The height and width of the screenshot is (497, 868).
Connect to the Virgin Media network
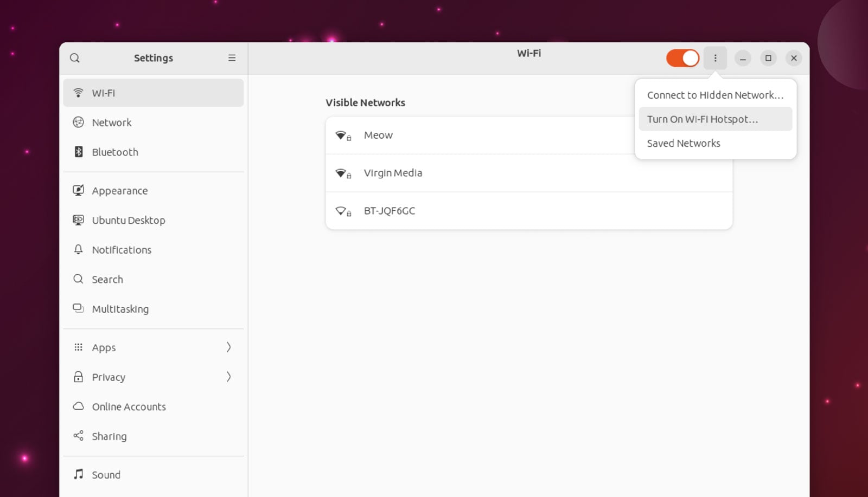pos(529,173)
